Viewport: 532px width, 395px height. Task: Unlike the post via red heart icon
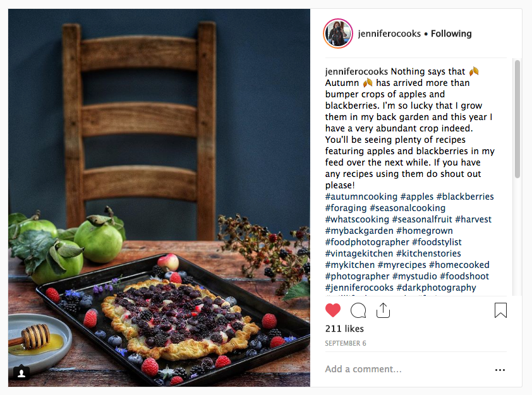(x=332, y=310)
